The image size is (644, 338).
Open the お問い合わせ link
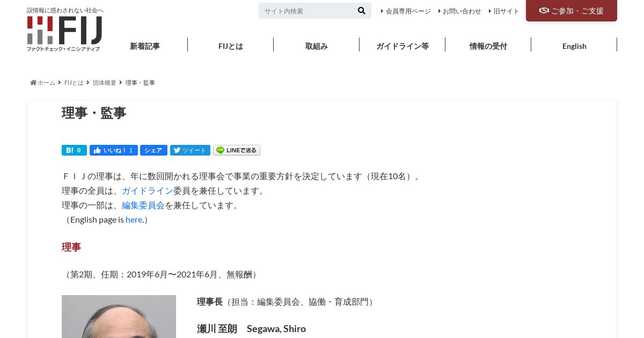(x=462, y=11)
